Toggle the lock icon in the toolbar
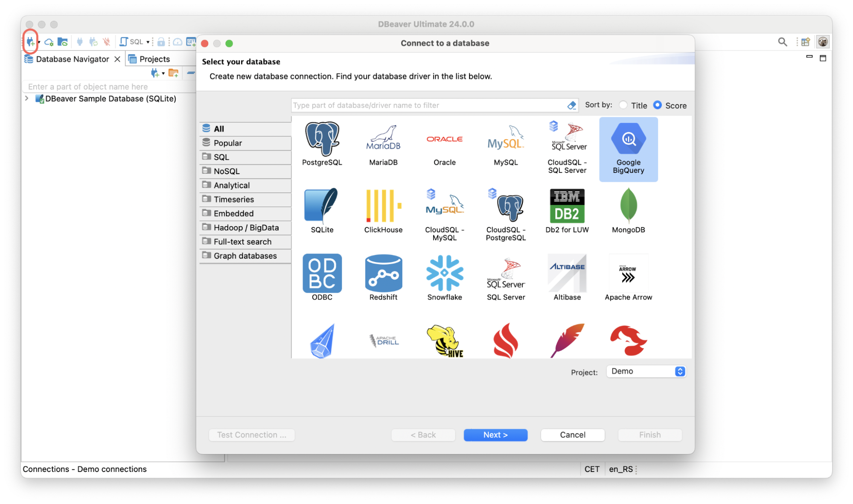The width and height of the screenshot is (853, 504). pyautogui.click(x=161, y=41)
